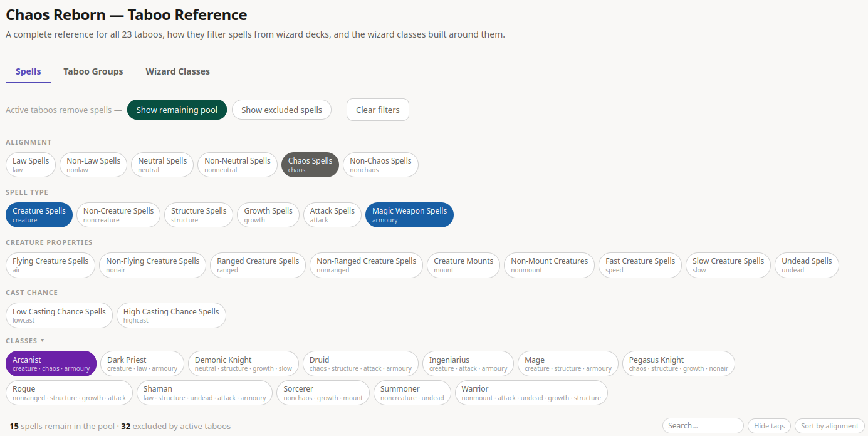Image resolution: width=868 pixels, height=436 pixels.
Task: Apply the Druid class preset
Action: point(360,364)
